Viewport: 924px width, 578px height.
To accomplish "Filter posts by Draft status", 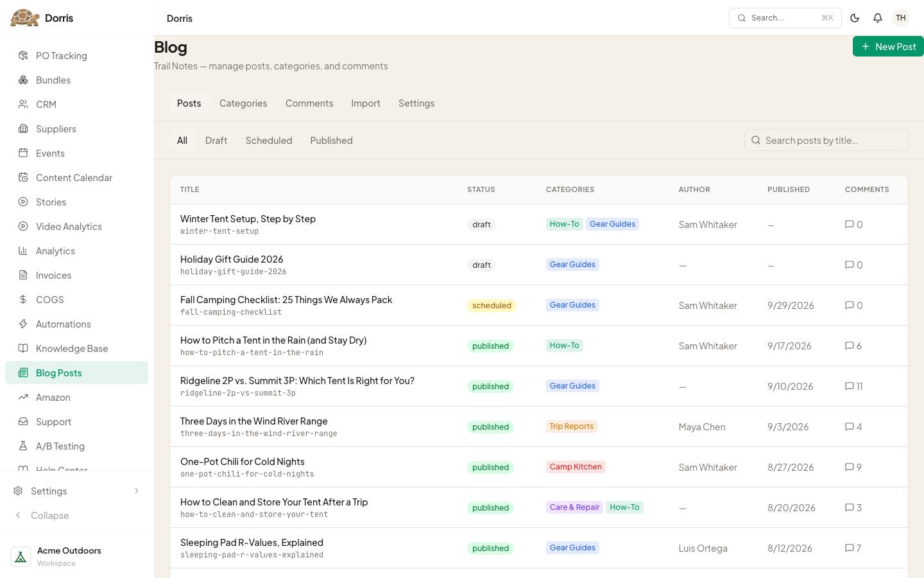I will [216, 140].
